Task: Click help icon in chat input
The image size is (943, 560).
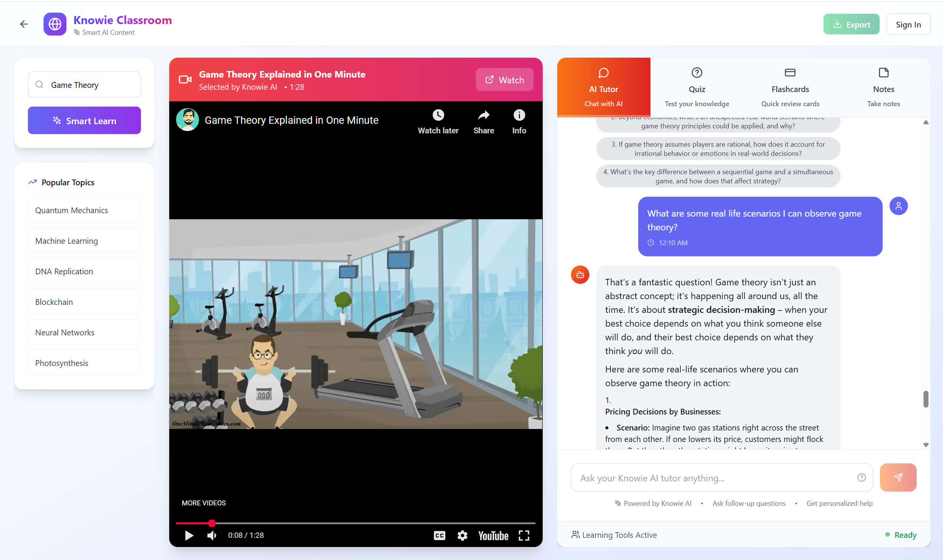Action: (861, 477)
